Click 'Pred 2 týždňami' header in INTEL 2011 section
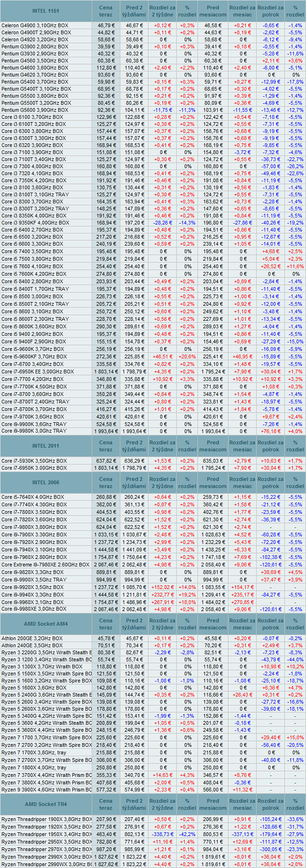 (x=134, y=446)
